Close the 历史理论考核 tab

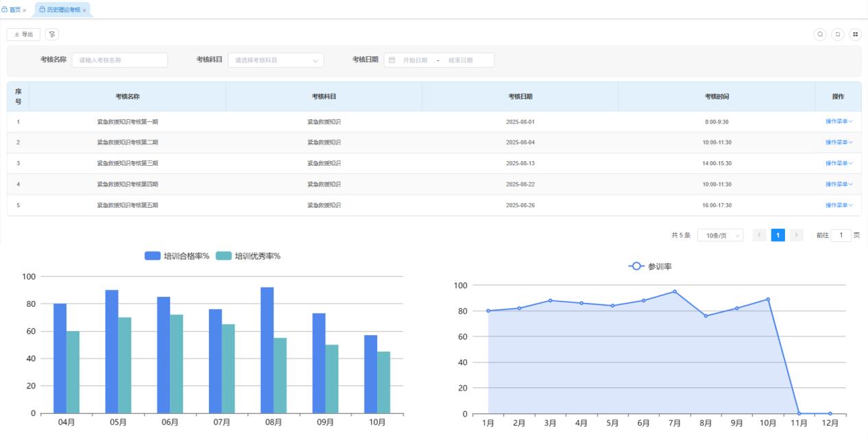(84, 10)
